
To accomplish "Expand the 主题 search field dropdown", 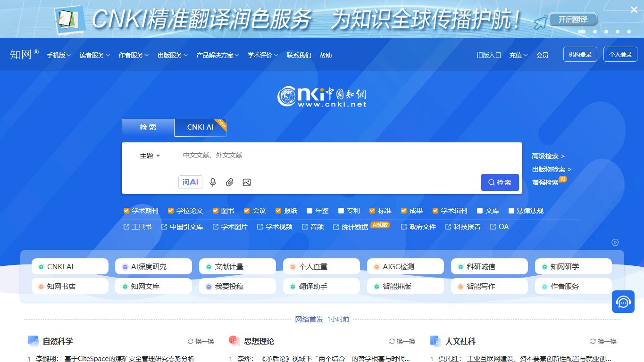I will (150, 156).
